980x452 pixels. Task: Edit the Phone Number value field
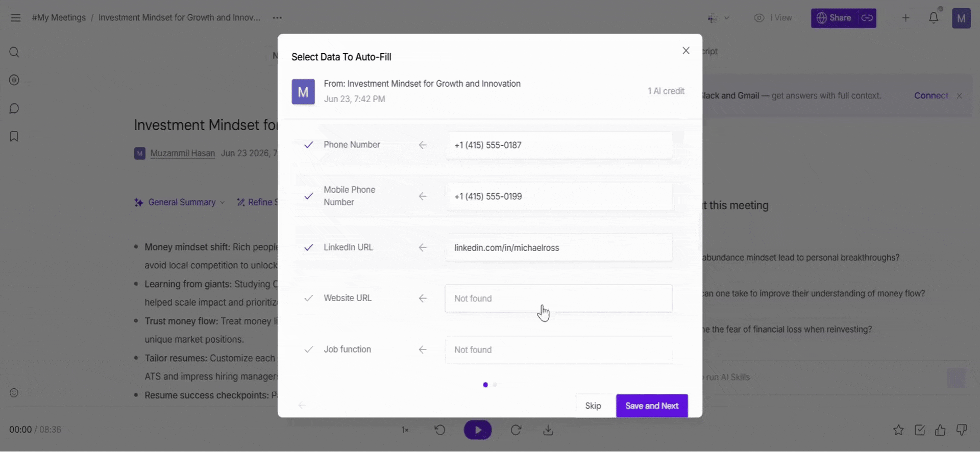(x=558, y=145)
